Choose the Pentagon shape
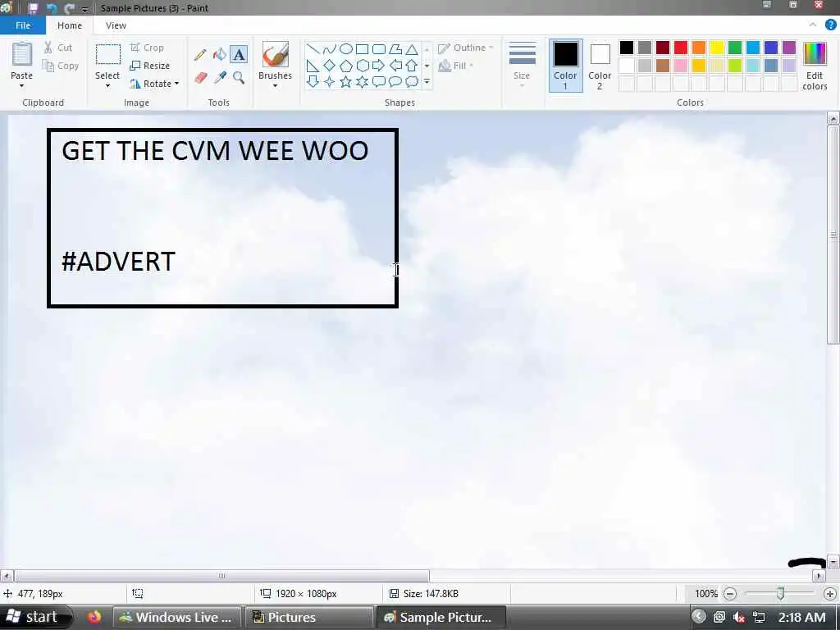 (346, 66)
